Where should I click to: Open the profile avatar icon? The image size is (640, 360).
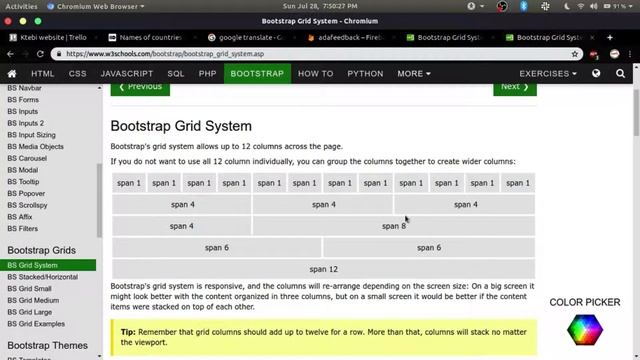[x=614, y=54]
